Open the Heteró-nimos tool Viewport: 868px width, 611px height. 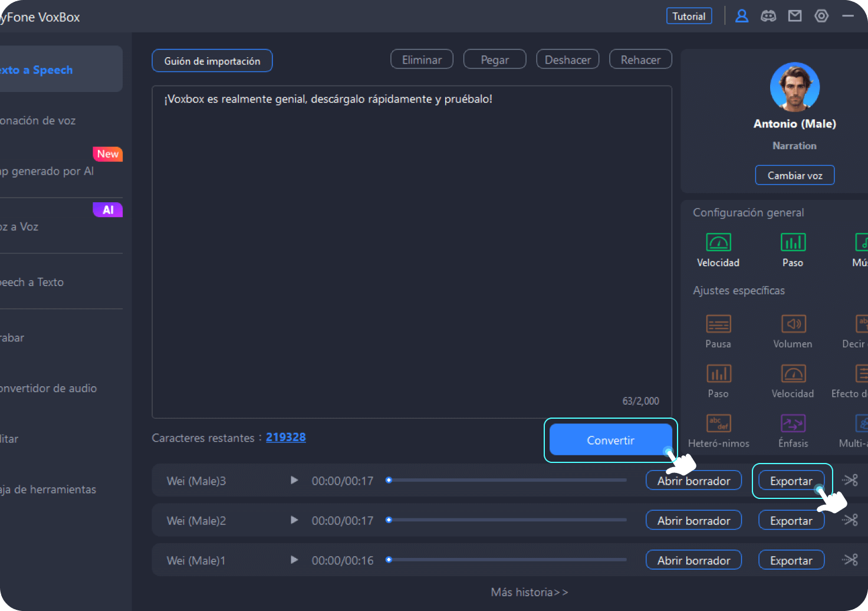click(718, 423)
